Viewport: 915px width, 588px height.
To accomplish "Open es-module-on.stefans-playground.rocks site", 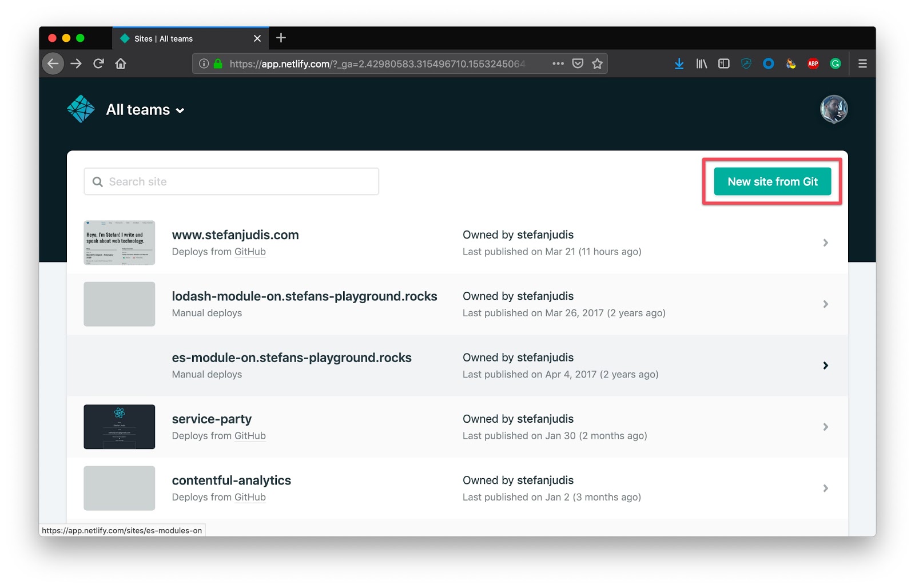I will click(x=292, y=357).
